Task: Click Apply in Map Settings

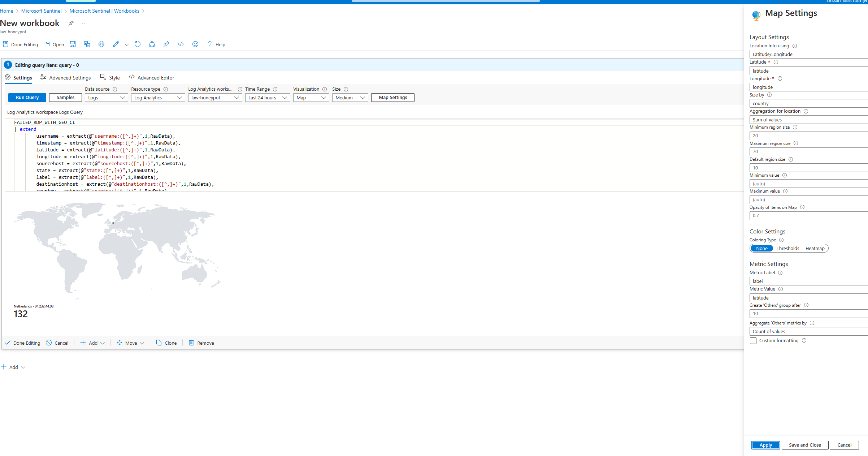Action: click(x=765, y=445)
